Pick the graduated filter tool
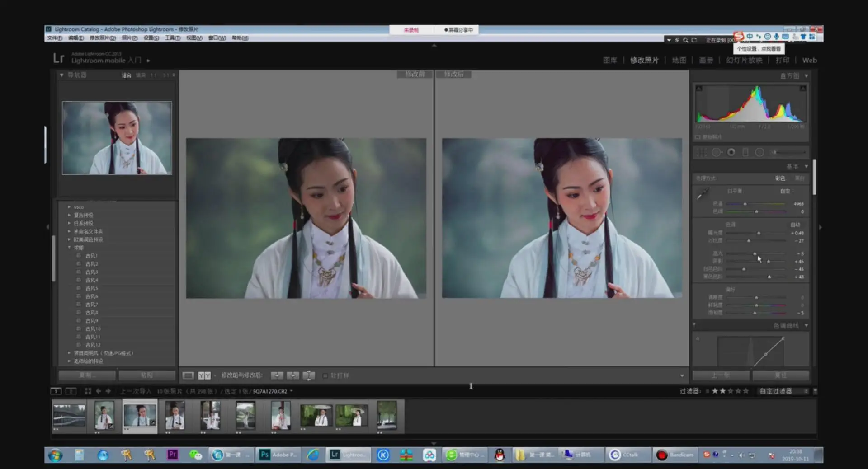 tap(745, 152)
